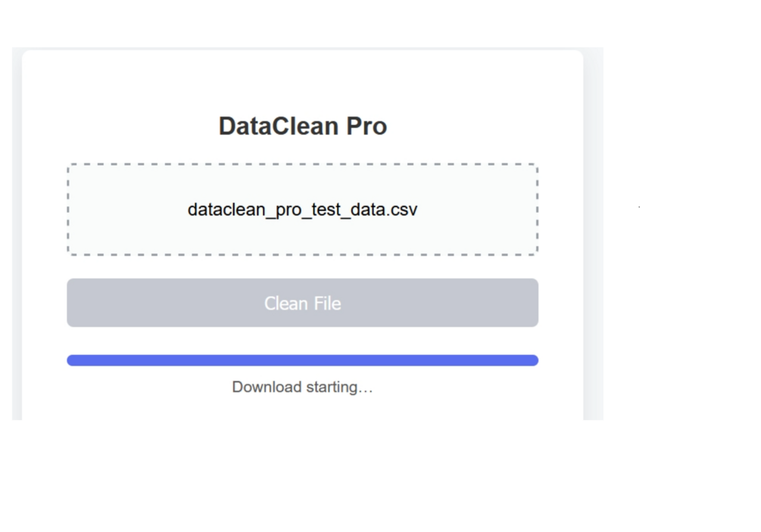Hit the disabled Clean File control
Viewport: 761px width, 532px height.
click(x=302, y=303)
